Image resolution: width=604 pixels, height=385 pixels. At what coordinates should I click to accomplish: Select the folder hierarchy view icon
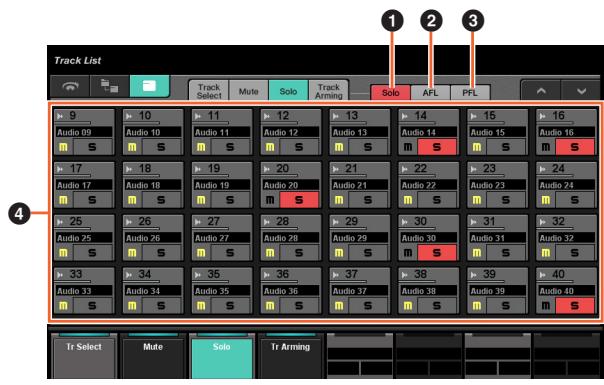click(x=109, y=86)
